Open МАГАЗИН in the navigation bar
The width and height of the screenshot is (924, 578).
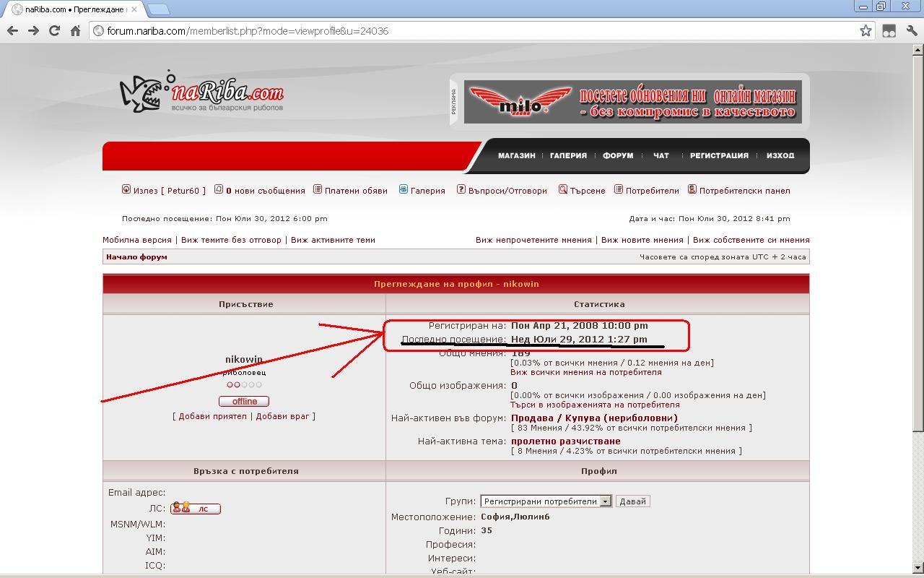point(516,155)
